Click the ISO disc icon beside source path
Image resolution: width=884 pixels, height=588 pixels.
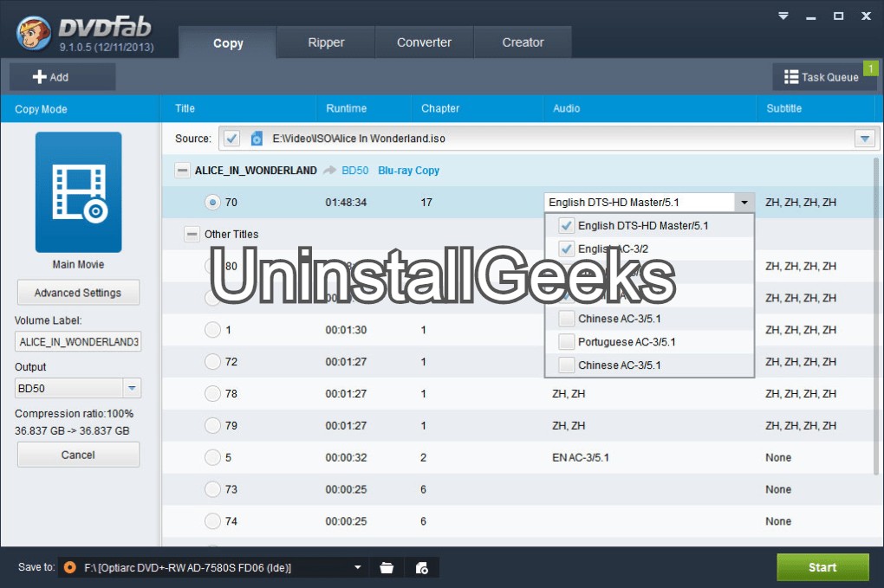(257, 138)
